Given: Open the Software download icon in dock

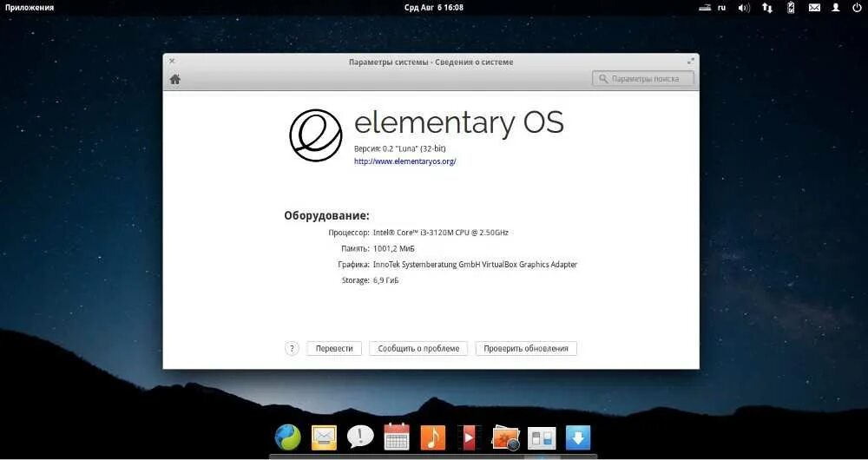Looking at the screenshot, I should tap(578, 437).
